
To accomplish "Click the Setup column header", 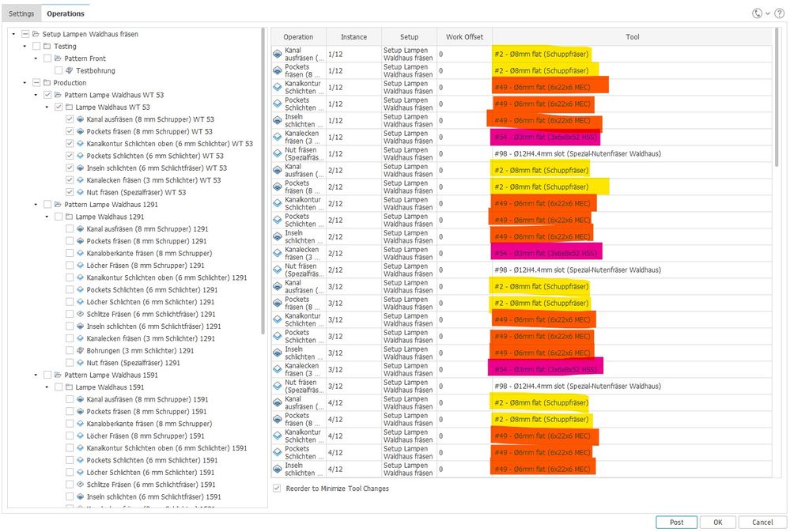I will pyautogui.click(x=409, y=37).
